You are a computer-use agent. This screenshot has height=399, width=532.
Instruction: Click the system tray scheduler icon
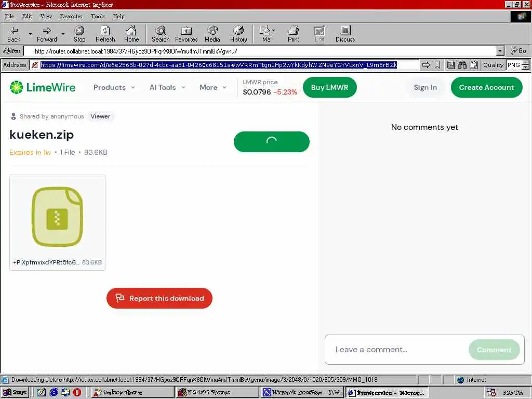click(x=491, y=393)
